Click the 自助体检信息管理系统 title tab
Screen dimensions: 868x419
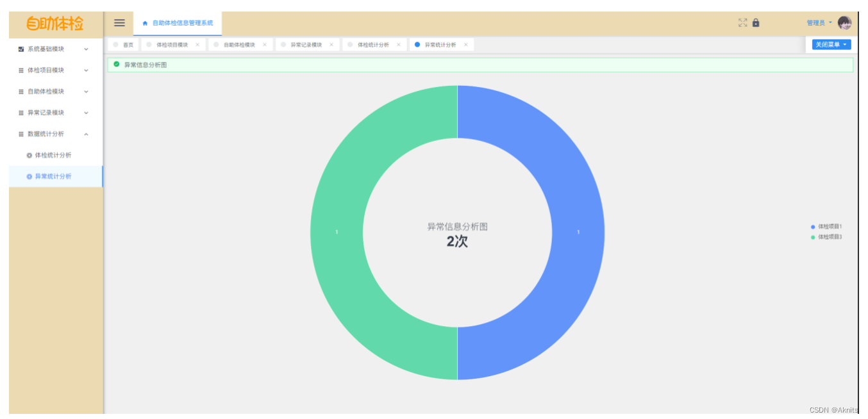178,23
